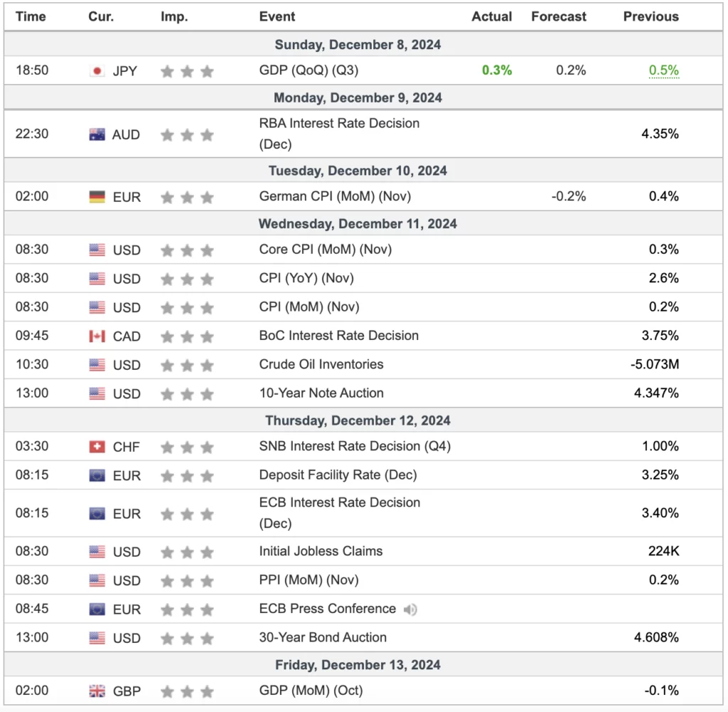Click the green actual value 0.3%
This screenshot has width=728, height=712.
click(x=497, y=70)
